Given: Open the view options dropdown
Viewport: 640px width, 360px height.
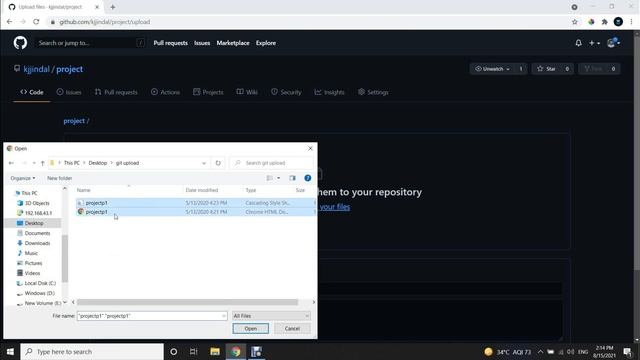Looking at the screenshot, I should pos(279,178).
